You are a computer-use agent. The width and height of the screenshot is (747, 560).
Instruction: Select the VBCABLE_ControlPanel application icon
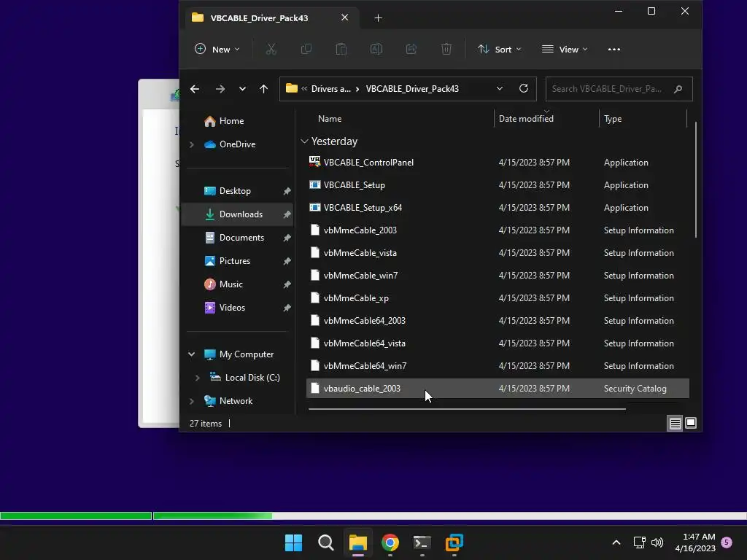(314, 162)
